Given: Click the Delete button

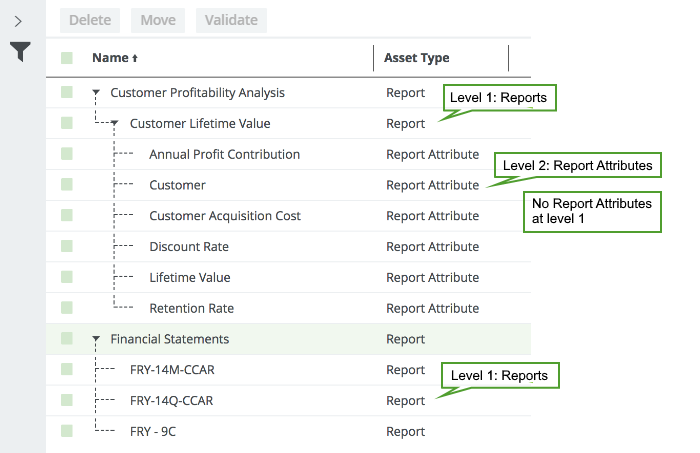Looking at the screenshot, I should pos(90,20).
